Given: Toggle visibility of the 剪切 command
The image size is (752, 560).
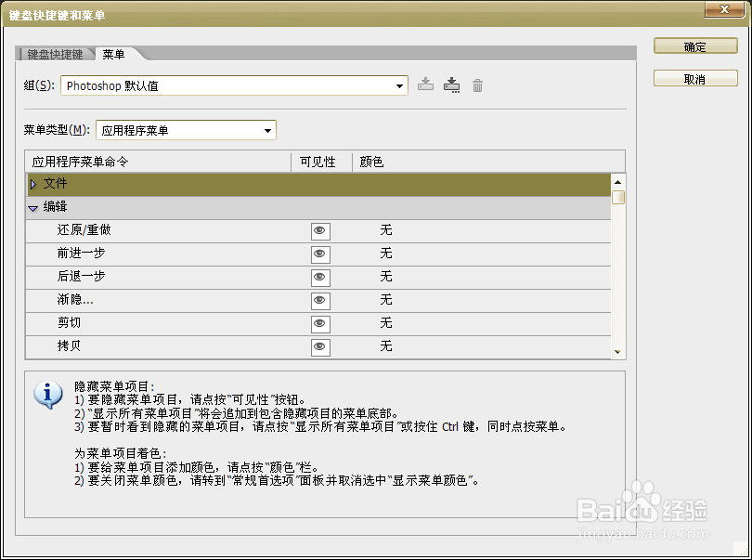Looking at the screenshot, I should coord(319,323).
